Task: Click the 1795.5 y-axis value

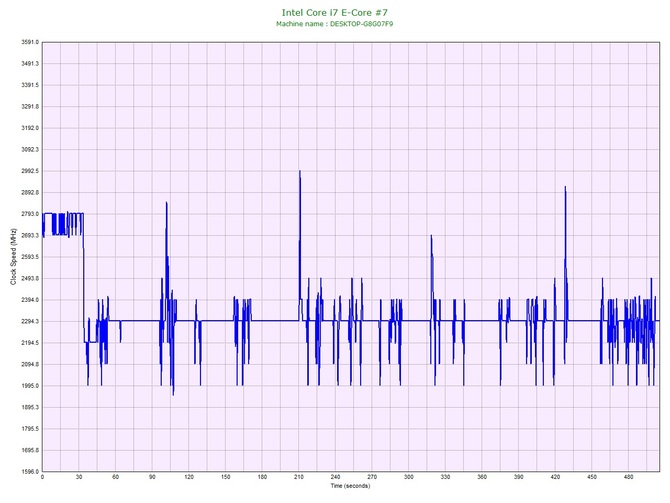Action: [30, 429]
